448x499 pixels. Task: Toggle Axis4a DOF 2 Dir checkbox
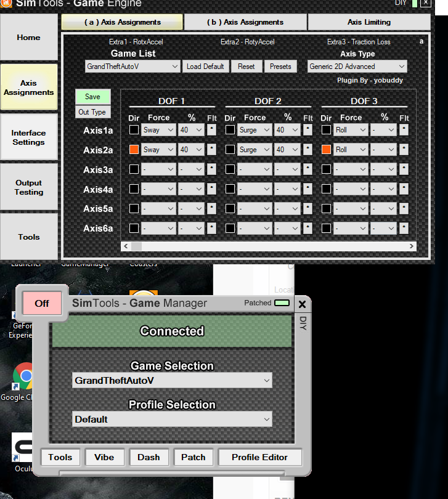pos(230,189)
